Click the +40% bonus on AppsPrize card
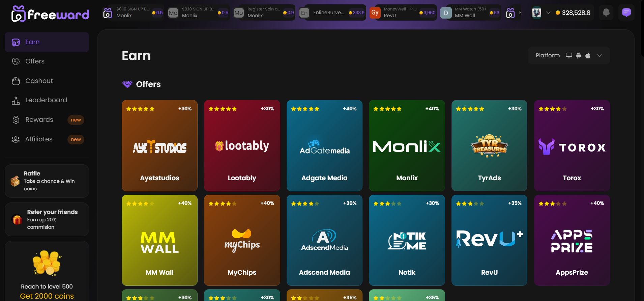 [x=597, y=203]
